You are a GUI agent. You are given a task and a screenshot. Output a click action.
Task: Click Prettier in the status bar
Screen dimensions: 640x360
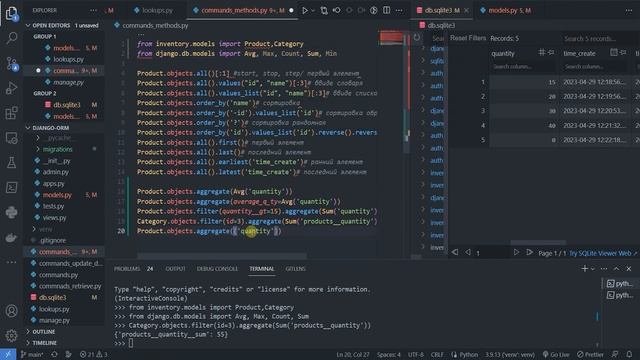click(590, 354)
